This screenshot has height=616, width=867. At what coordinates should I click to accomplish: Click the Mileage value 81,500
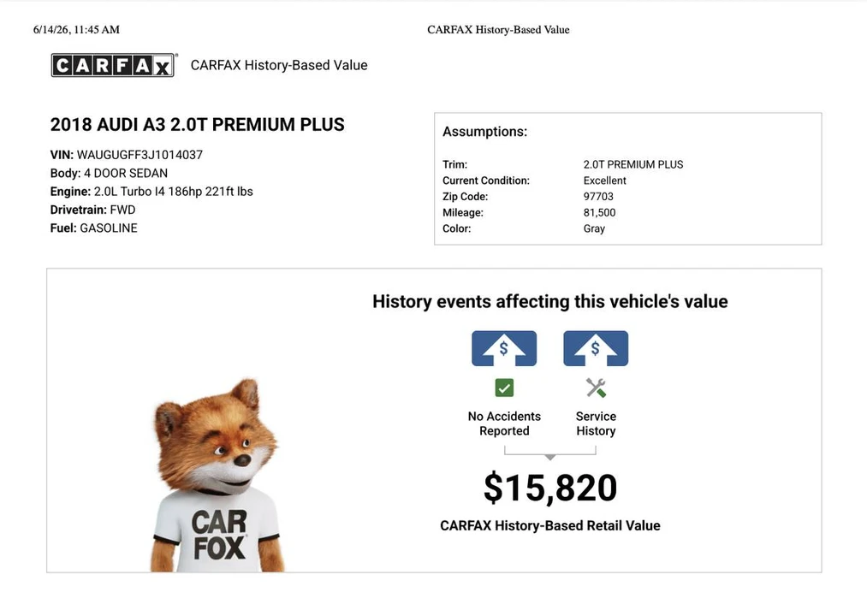tap(599, 212)
